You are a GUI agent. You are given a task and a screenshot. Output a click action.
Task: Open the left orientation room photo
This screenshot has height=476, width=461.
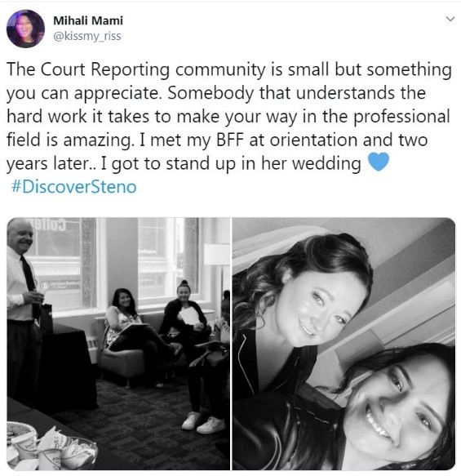(118, 344)
